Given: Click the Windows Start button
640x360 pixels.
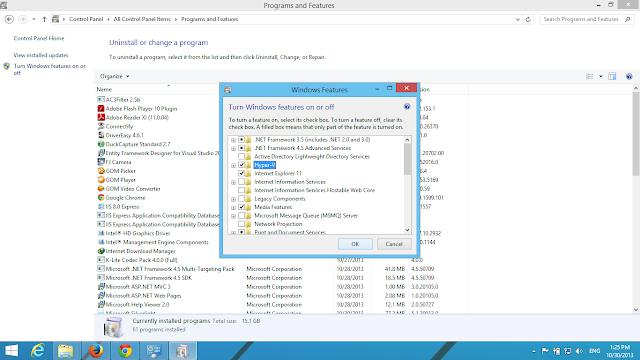Looking at the screenshot, I should point(11,351).
